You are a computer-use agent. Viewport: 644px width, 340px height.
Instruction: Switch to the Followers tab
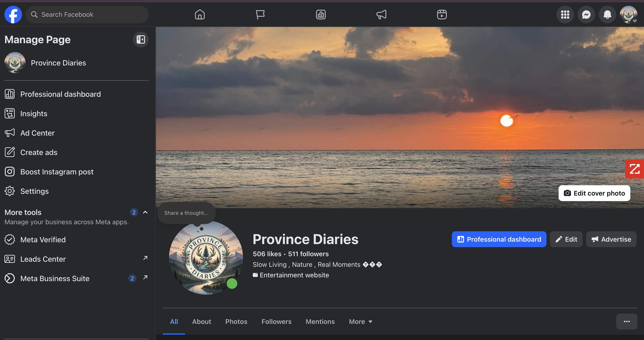(276, 321)
